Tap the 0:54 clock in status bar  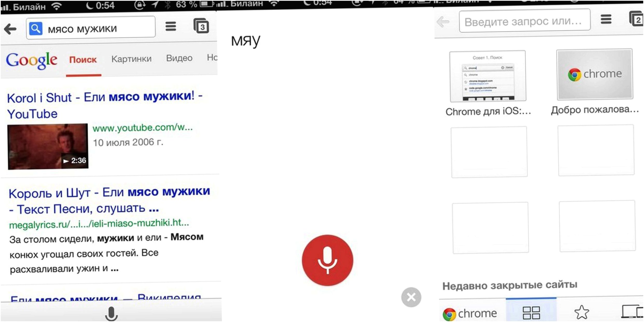(x=105, y=5)
